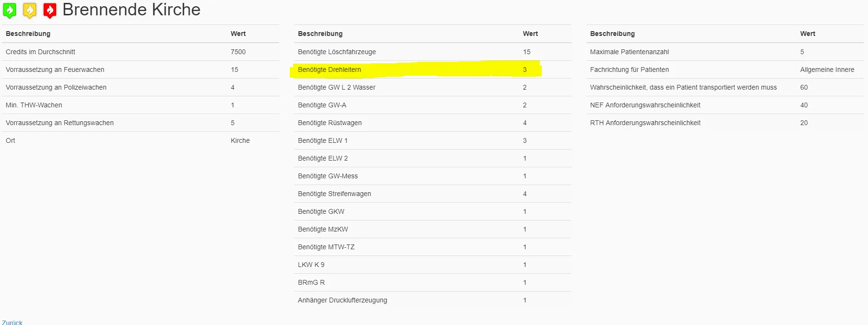Select the NEF Anforderungswahrscheinlichkeit row
This screenshot has height=325, width=868.
pos(645,105)
